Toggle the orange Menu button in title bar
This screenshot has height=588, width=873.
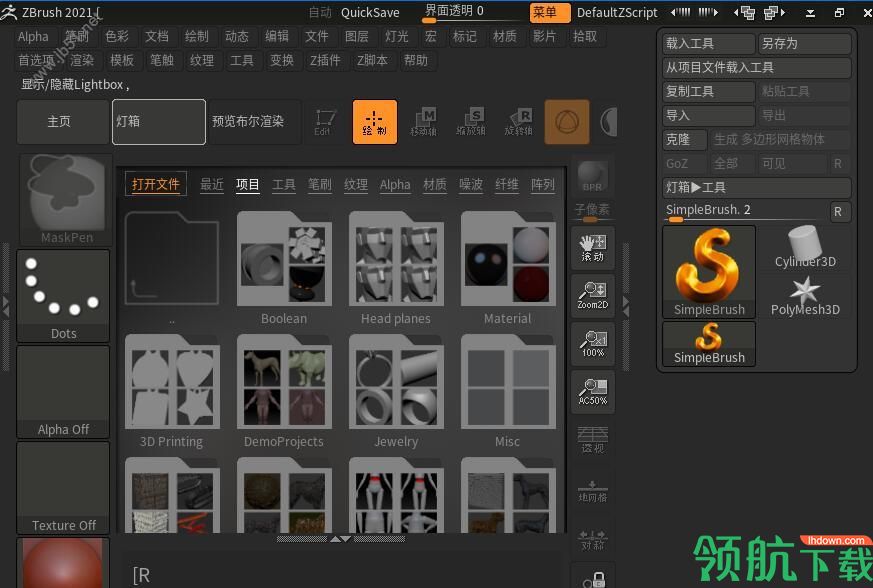[550, 12]
